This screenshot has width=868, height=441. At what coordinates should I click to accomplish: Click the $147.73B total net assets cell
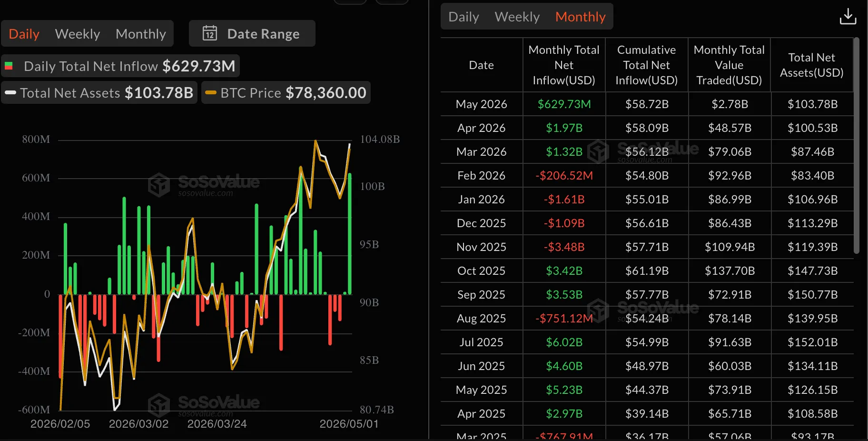(x=812, y=271)
